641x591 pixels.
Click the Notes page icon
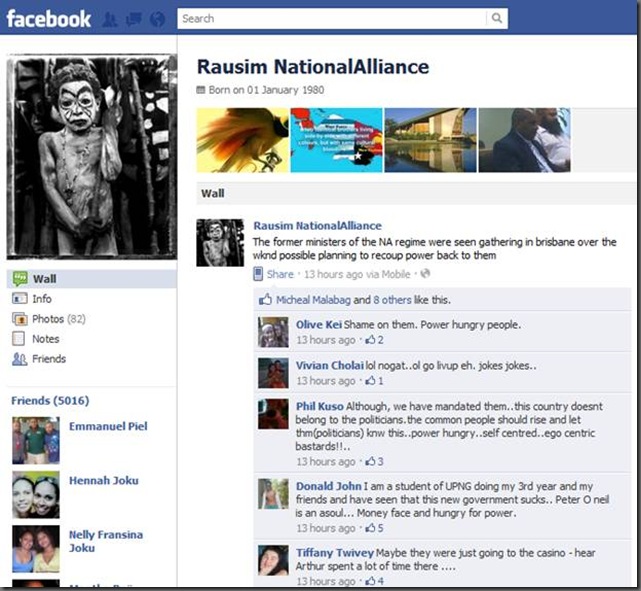(19, 339)
